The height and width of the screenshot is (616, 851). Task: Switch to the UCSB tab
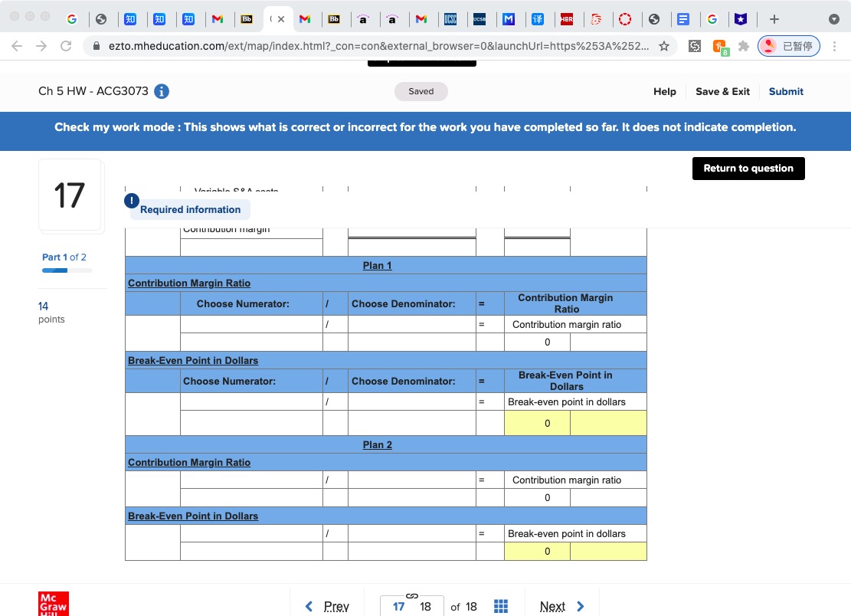(480, 20)
